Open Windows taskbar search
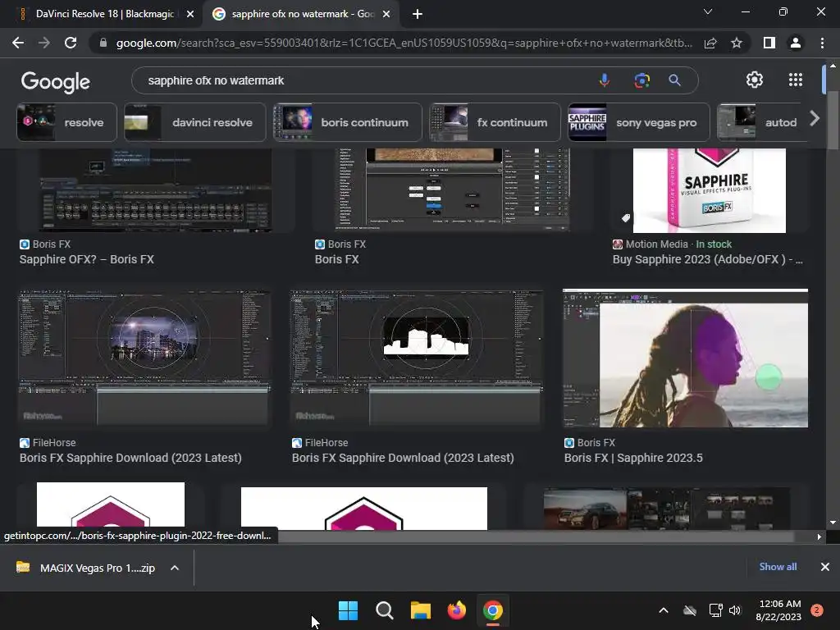 [x=384, y=610]
